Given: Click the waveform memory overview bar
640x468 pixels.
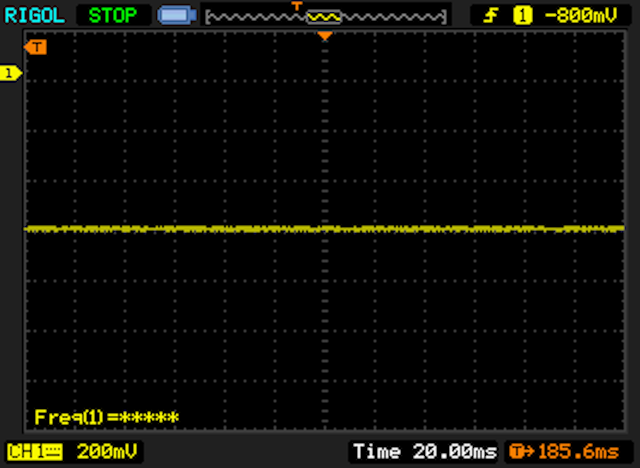Looking at the screenshot, I should coord(326,17).
